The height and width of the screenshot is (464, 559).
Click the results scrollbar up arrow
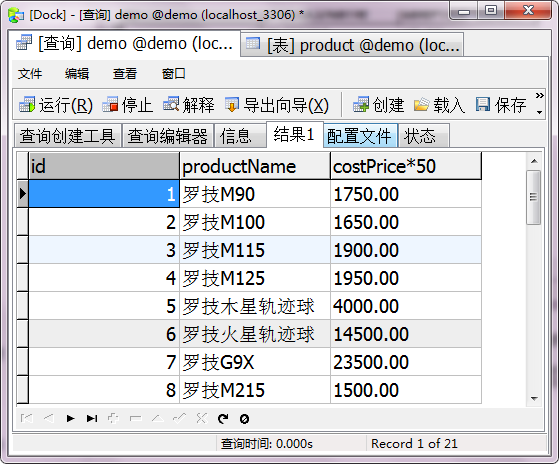[x=534, y=161]
